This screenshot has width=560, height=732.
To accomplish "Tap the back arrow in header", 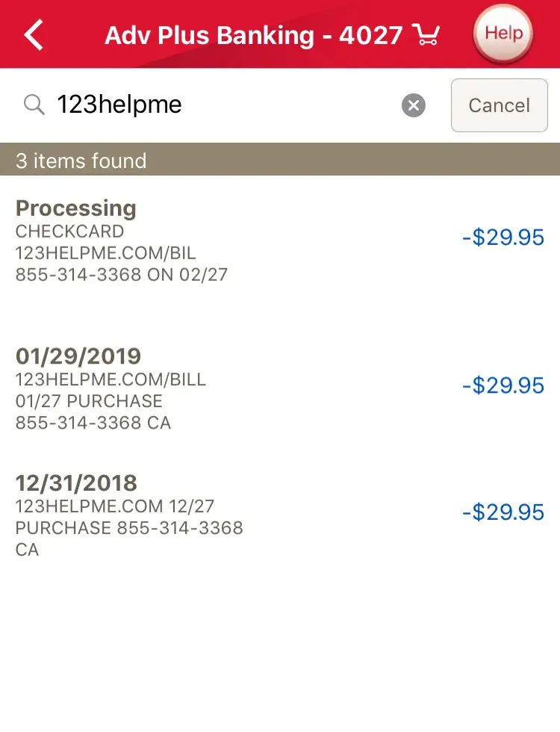I will click(x=34, y=35).
